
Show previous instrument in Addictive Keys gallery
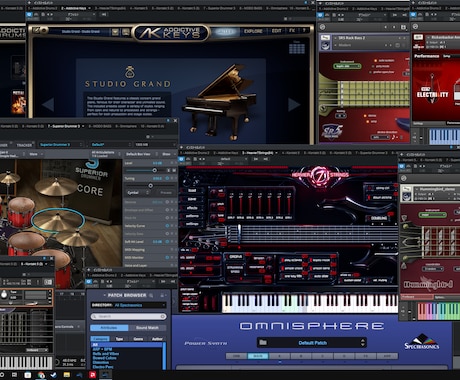pos(48,104)
